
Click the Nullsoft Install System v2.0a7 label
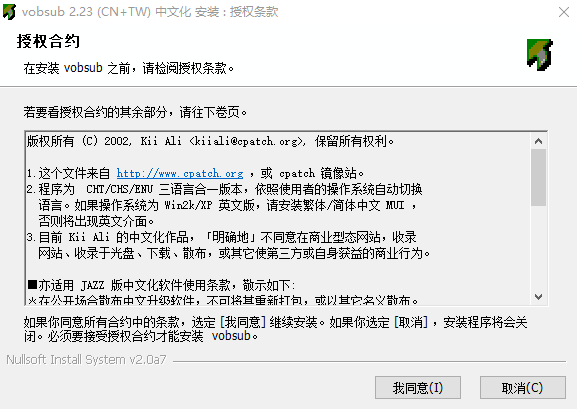click(x=86, y=359)
